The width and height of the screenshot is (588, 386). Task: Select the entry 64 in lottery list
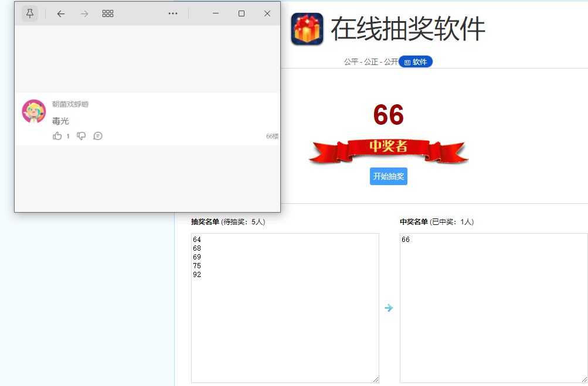pyautogui.click(x=197, y=240)
